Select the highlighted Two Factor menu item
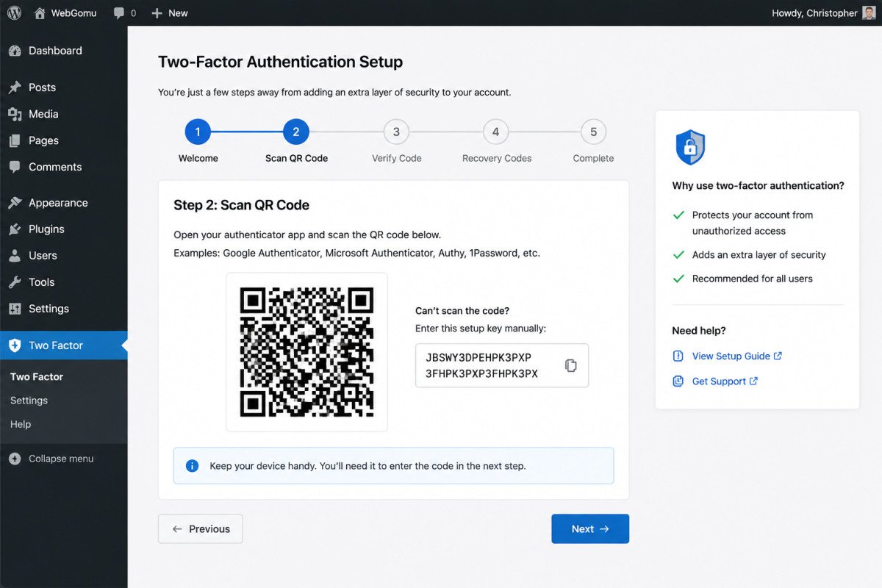The image size is (882, 588). coord(64,345)
